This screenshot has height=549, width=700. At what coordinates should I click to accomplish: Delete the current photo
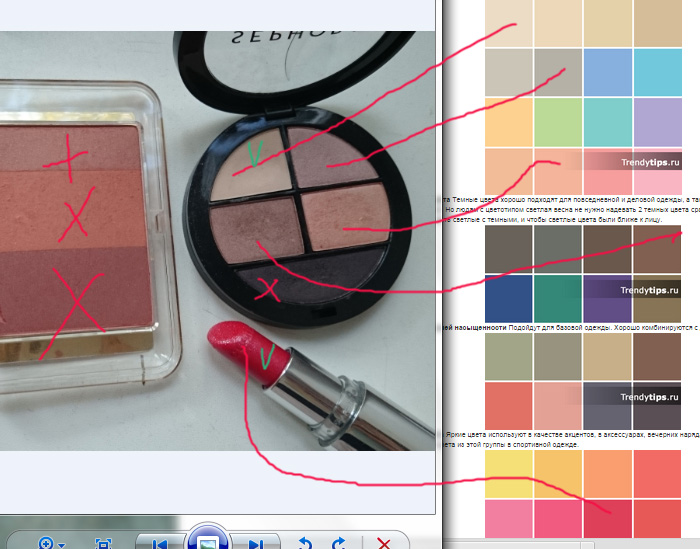[383, 543]
